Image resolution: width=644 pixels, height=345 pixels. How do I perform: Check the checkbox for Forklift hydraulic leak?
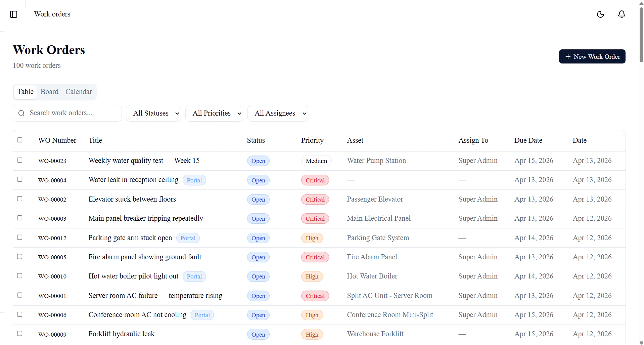[x=19, y=333]
